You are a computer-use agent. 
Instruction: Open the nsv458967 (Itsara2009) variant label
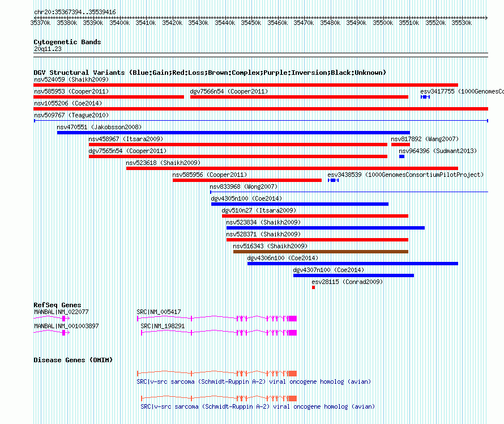(126, 139)
